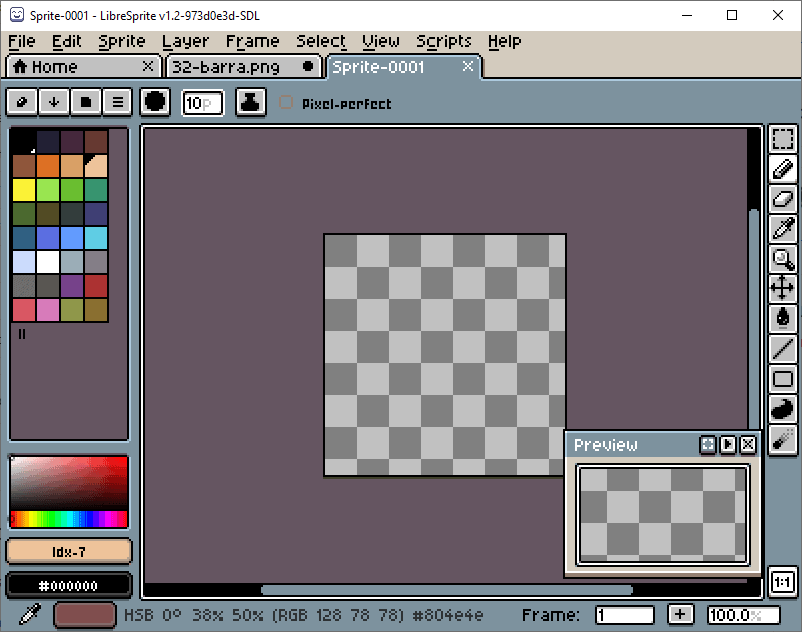
Task: Click the #000000 background color button
Action: [x=69, y=585]
